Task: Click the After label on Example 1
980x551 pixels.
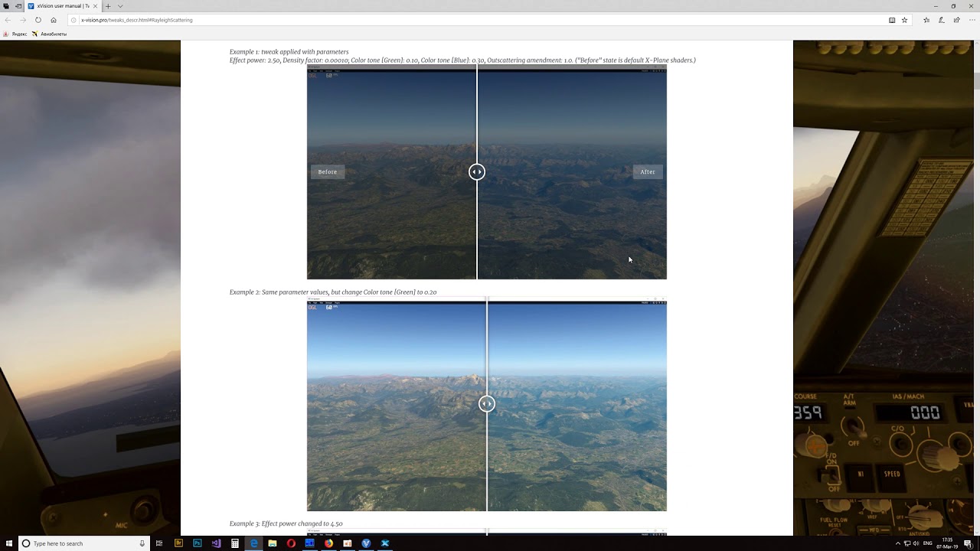Action: pyautogui.click(x=648, y=172)
